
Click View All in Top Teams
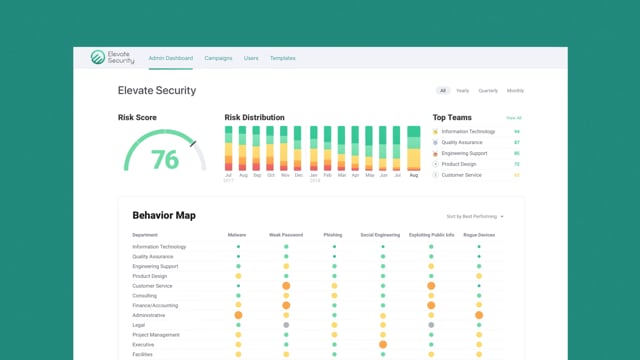coord(514,118)
